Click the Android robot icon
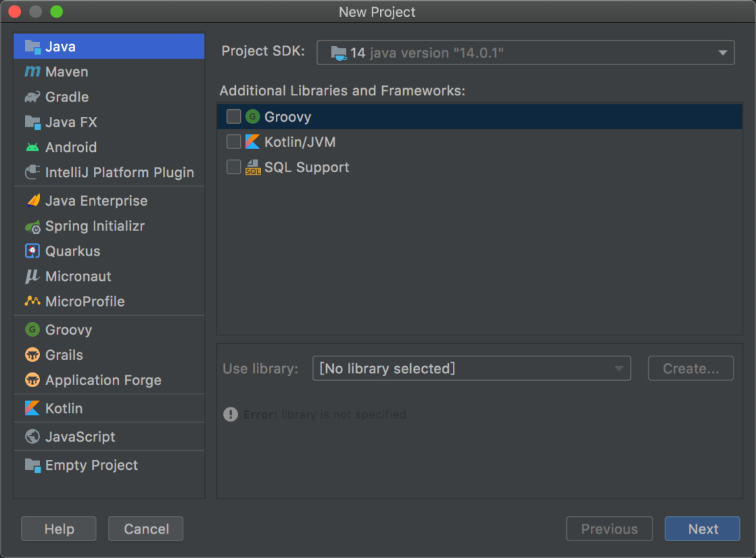The width and height of the screenshot is (756, 558). tap(32, 148)
